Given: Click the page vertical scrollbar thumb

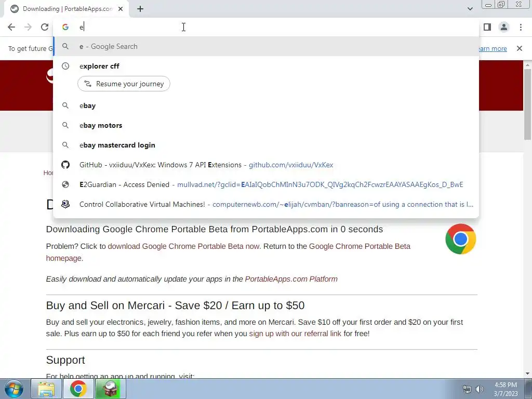Looking at the screenshot, I should point(527,104).
